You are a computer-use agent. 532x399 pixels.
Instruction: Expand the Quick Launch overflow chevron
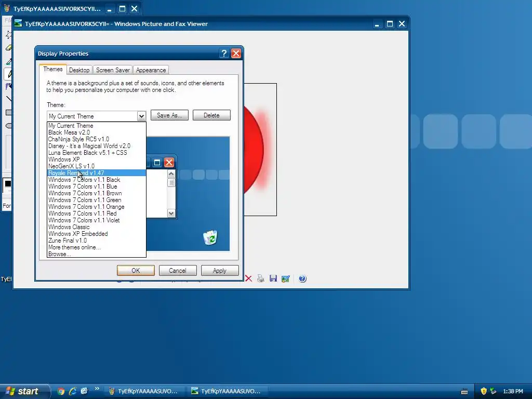click(x=97, y=389)
